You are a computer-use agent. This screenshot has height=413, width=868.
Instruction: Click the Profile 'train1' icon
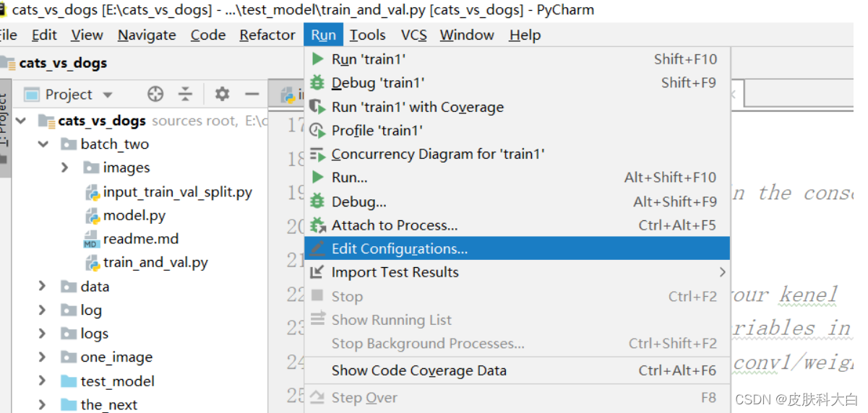point(317,131)
